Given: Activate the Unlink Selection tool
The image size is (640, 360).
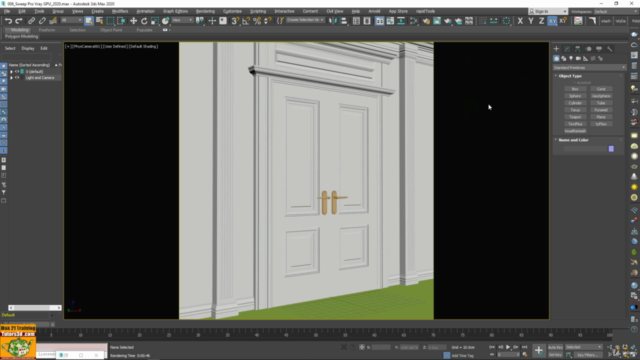Looking at the screenshot, I should (42, 21).
